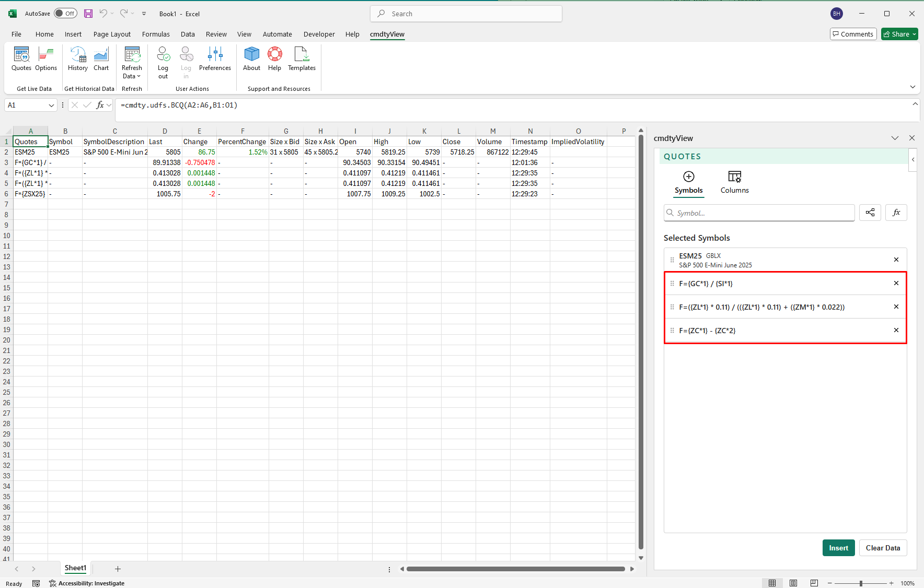Click in the Symbol search field
The height and width of the screenshot is (588, 924).
coord(759,213)
